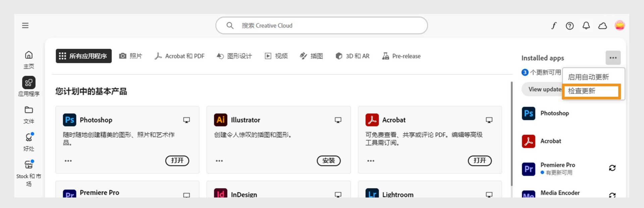Click the Photoshop card icon

pyautogui.click(x=69, y=120)
